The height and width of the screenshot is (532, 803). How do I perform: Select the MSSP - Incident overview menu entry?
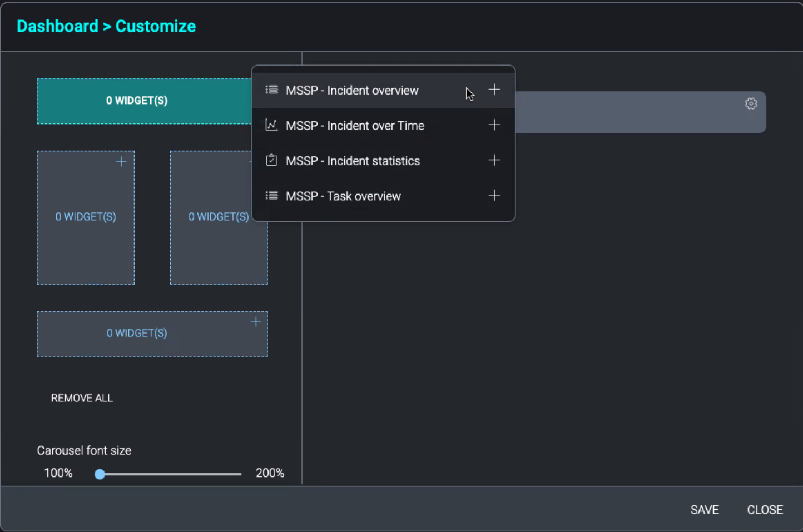pyautogui.click(x=352, y=90)
